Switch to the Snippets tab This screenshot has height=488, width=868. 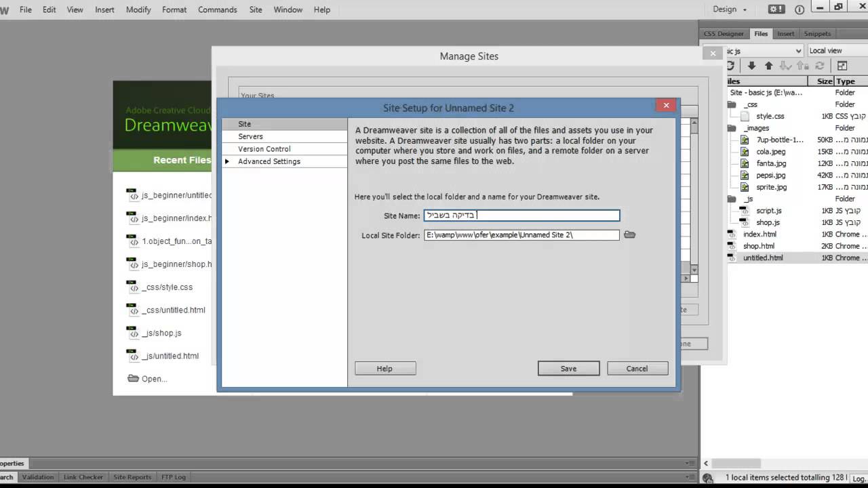point(817,34)
